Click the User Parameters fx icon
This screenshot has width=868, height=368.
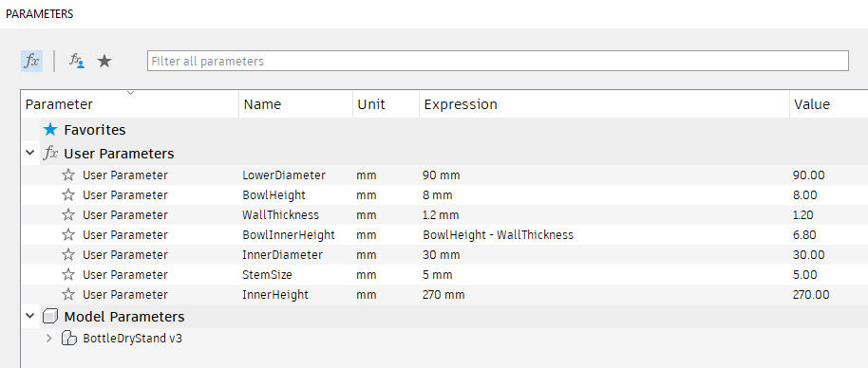pyautogui.click(x=50, y=153)
